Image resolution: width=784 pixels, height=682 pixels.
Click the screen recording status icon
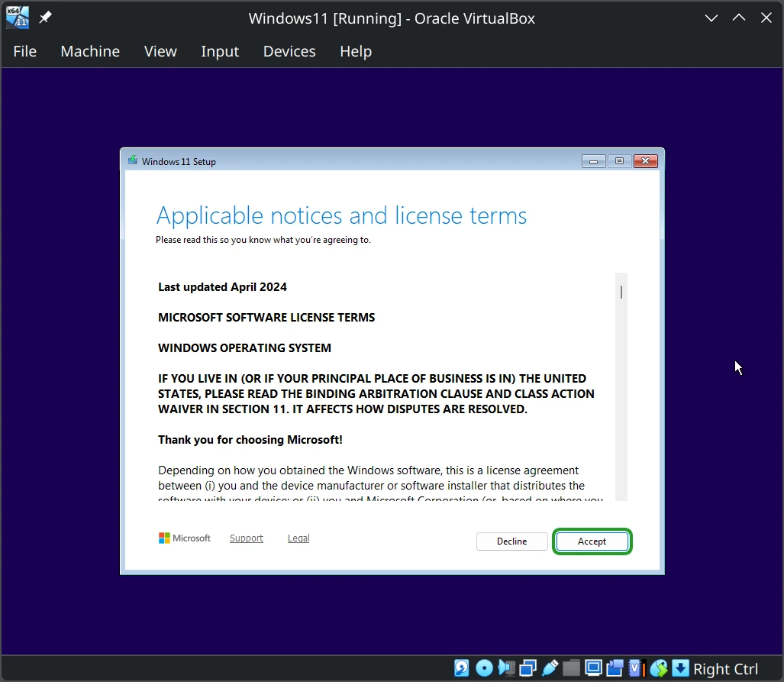615,667
